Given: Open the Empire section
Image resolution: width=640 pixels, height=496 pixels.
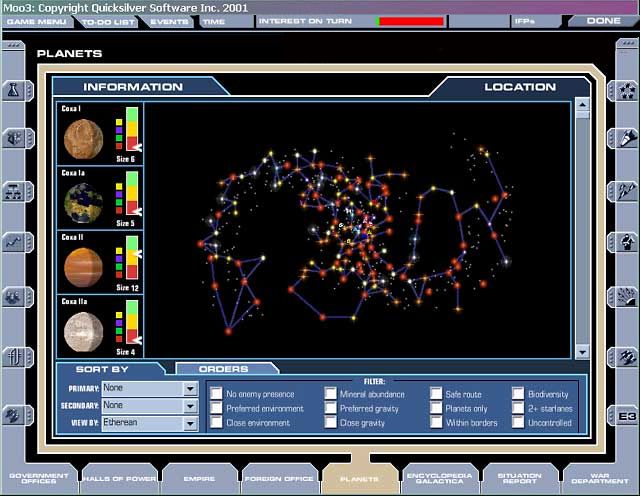Looking at the screenshot, I should point(200,478).
